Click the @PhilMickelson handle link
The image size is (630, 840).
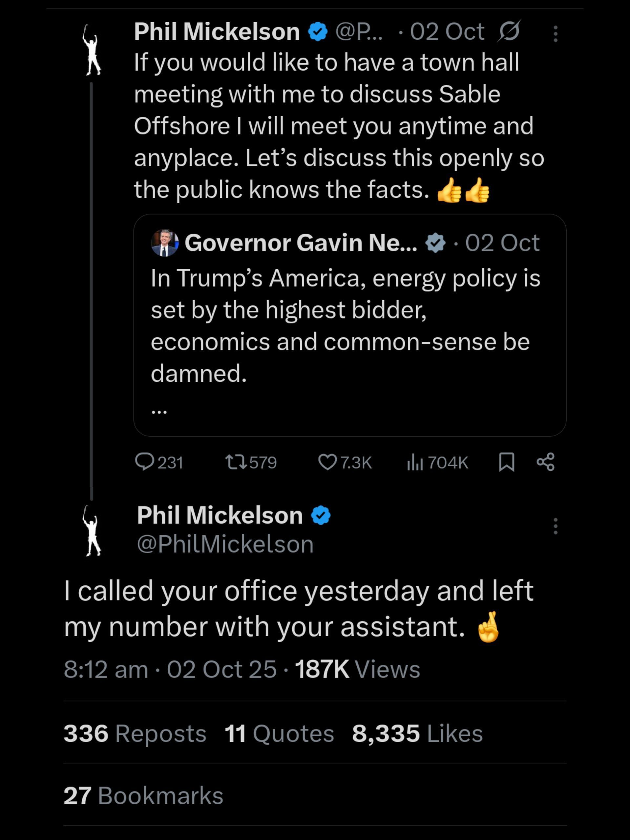point(225,544)
